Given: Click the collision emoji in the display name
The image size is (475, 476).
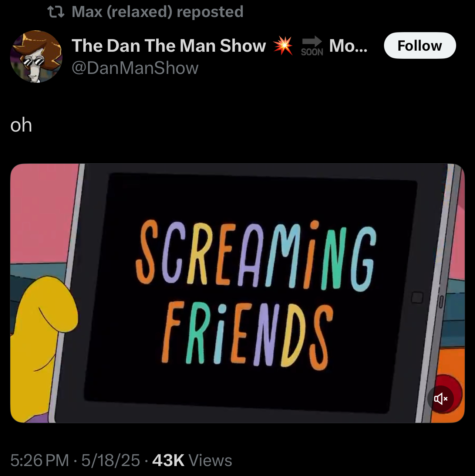Looking at the screenshot, I should 283,45.
